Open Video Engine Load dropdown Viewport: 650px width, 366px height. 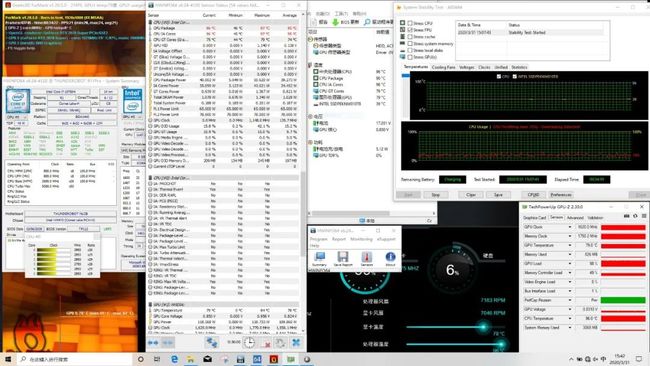coord(570,282)
